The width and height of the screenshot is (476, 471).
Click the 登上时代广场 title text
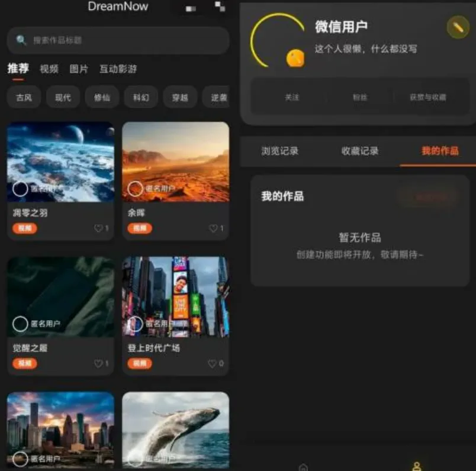pyautogui.click(x=153, y=348)
